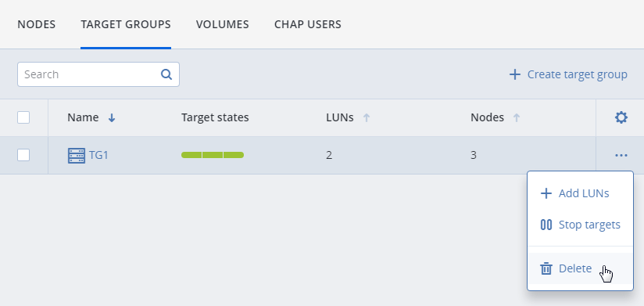Click the pause icon next to Stop targets
The height and width of the screenshot is (306, 644).
tap(546, 225)
